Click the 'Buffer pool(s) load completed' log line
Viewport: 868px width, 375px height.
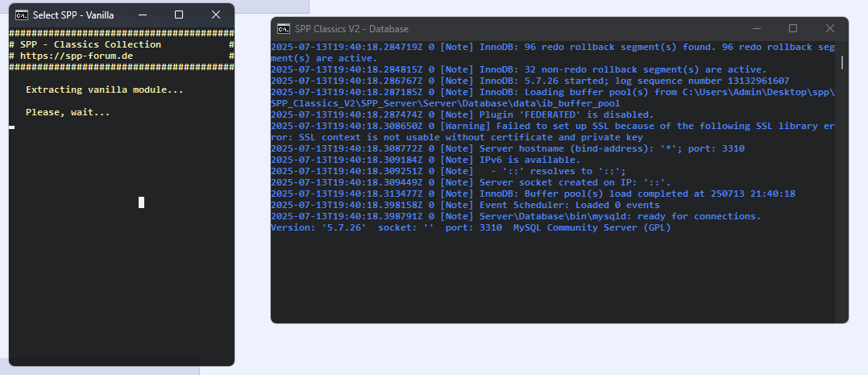coord(533,194)
